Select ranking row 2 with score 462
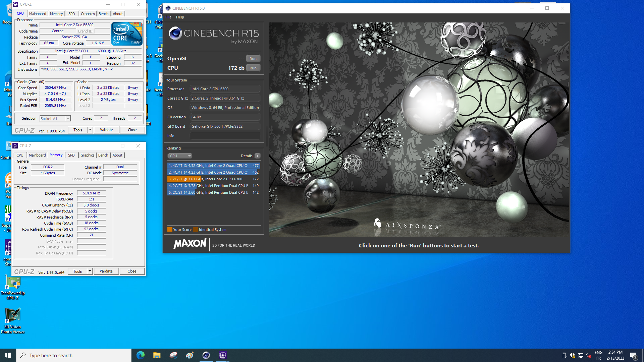 pos(214,172)
